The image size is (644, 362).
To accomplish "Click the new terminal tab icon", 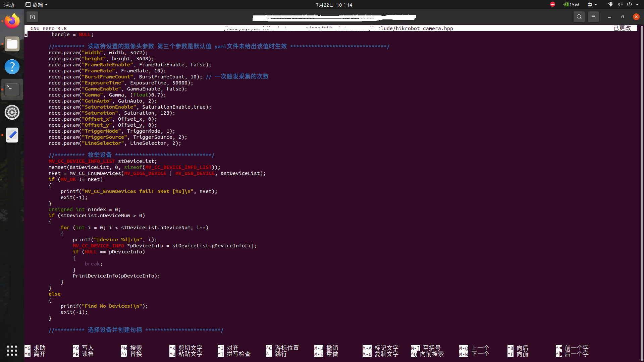I will point(32,17).
